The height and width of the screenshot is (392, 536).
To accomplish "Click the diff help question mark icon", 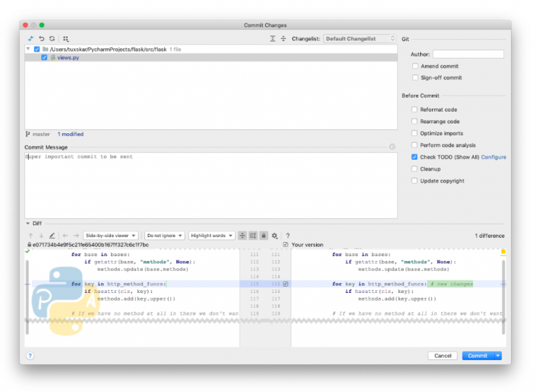I will 288,236.
